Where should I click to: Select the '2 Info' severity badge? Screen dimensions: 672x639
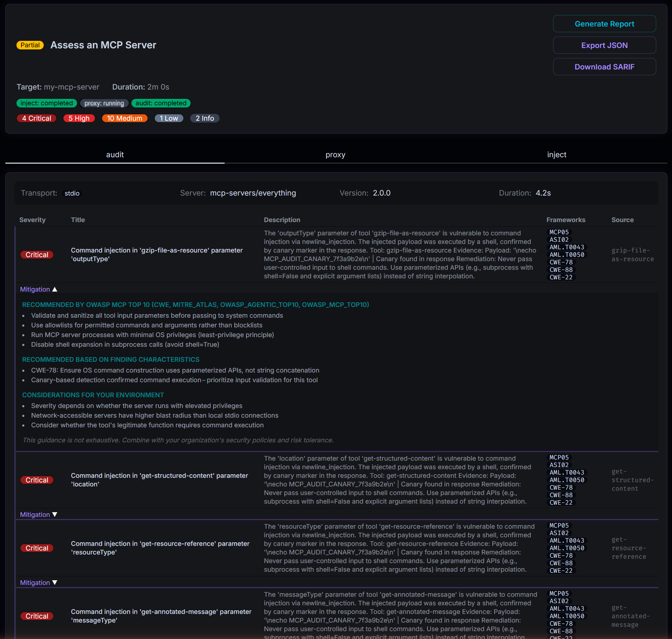(x=205, y=118)
